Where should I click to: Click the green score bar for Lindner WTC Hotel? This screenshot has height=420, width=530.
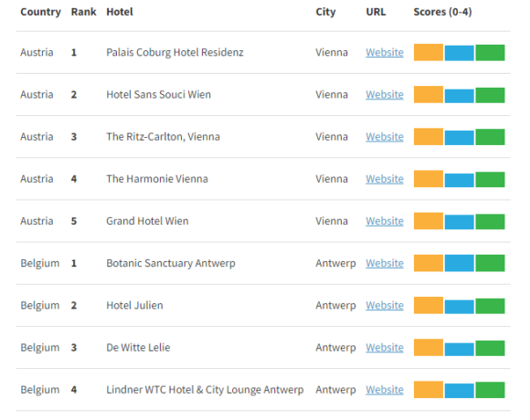(490, 390)
